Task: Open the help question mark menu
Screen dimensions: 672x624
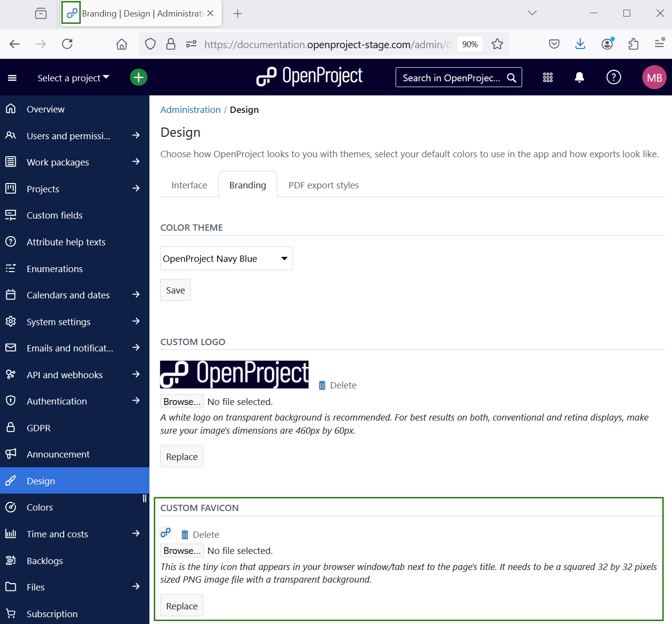Action: 614,77
